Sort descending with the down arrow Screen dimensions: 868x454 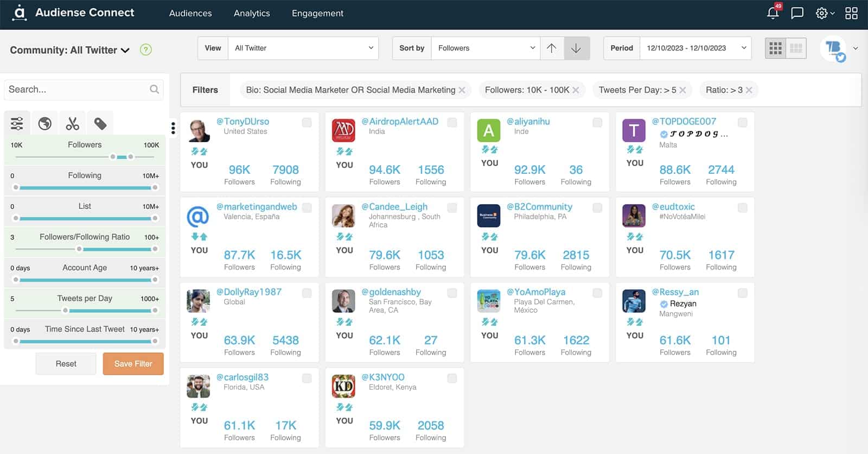tap(577, 48)
